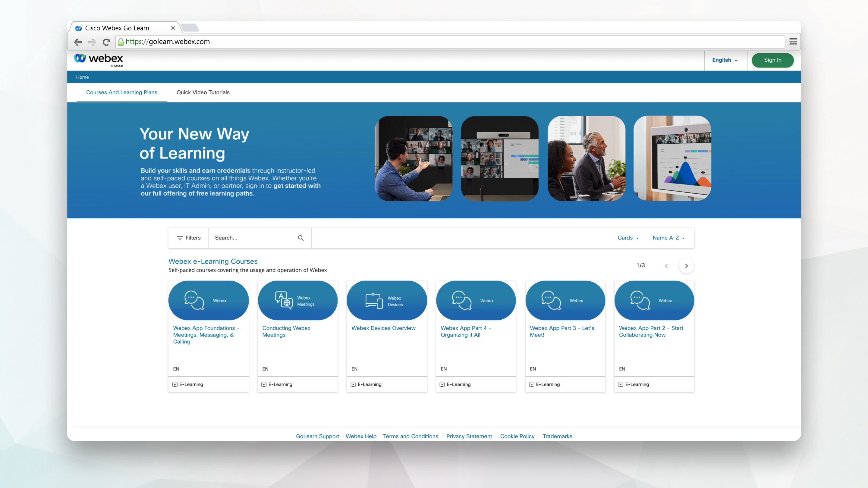Click the Sign In button
This screenshot has width=868, height=488.
(x=772, y=60)
